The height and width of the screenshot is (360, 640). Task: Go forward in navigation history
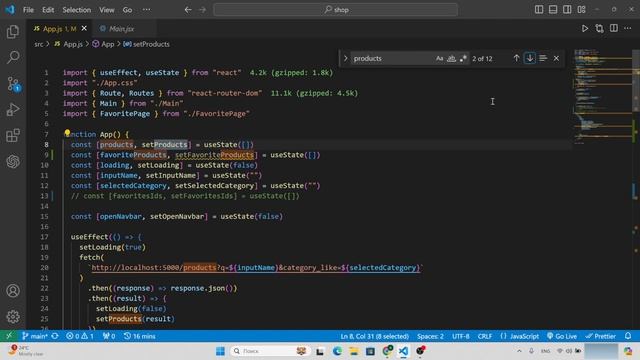point(202,9)
